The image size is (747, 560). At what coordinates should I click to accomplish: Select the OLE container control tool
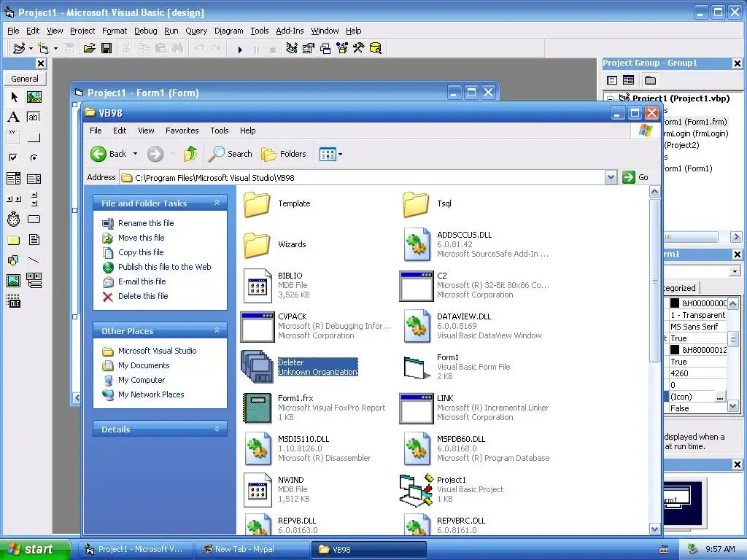(14, 301)
